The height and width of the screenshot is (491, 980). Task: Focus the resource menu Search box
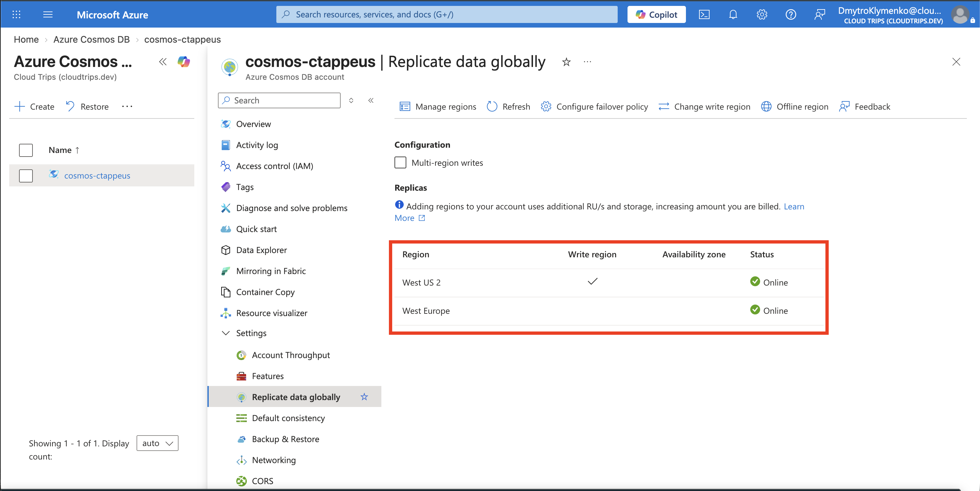click(x=279, y=100)
